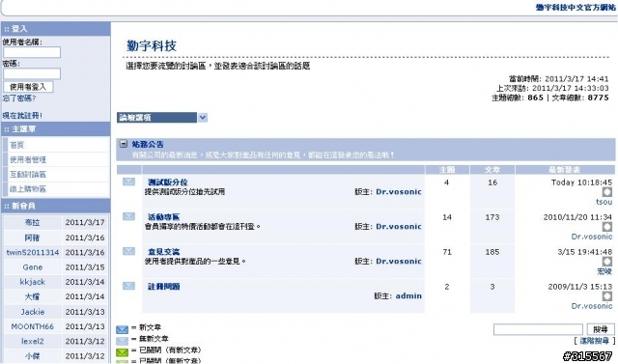Open the 進階搜尋 link
The image size is (618, 364).
tap(595, 341)
